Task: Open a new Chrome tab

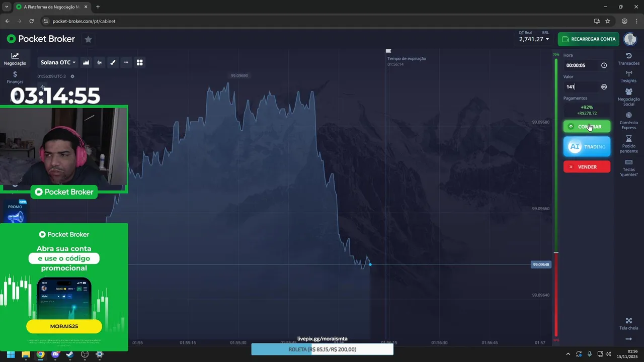Action: [x=98, y=7]
